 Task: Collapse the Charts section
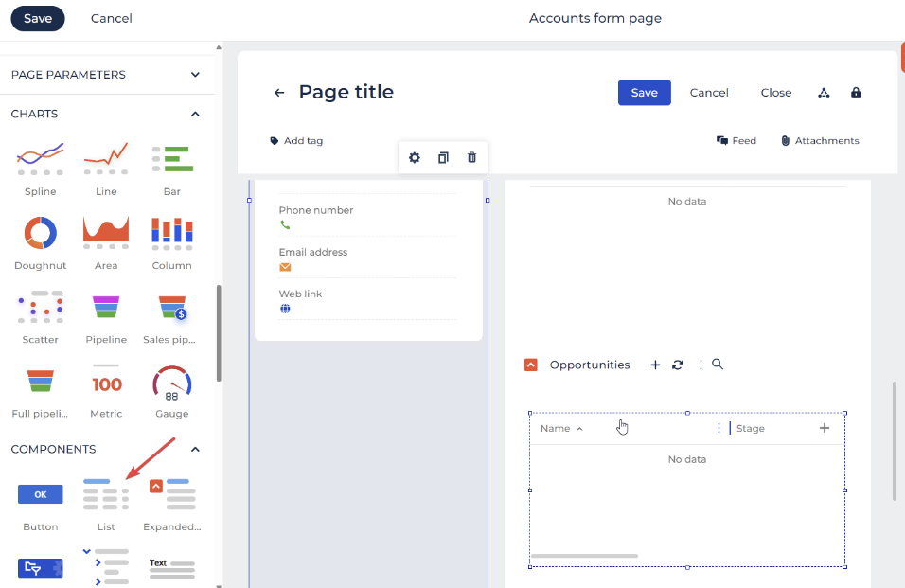click(x=195, y=114)
